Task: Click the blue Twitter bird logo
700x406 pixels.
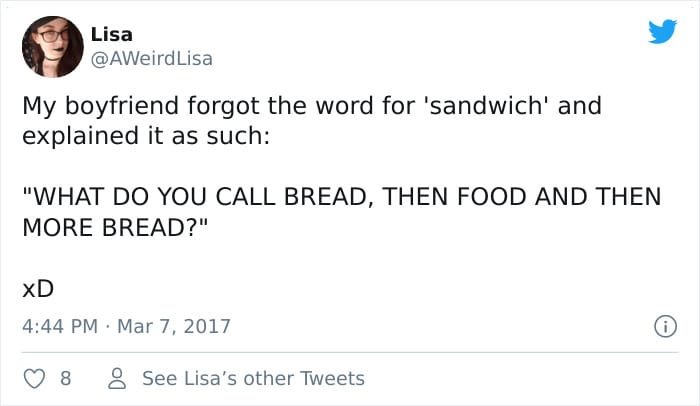Action: [662, 31]
